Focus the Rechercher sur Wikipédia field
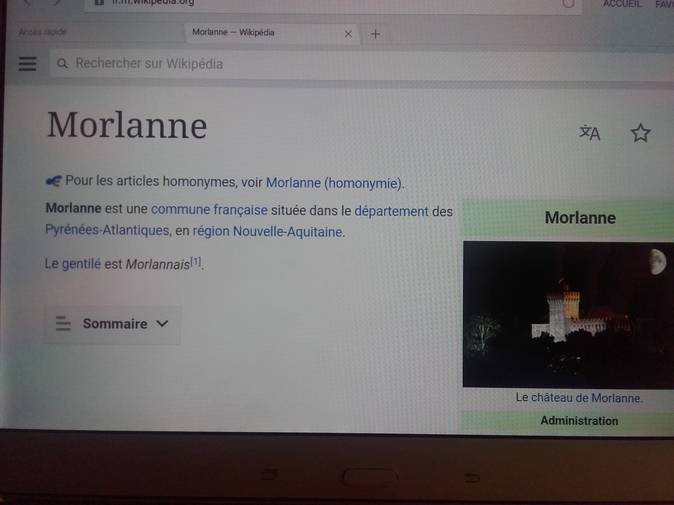This screenshot has width=674, height=505. coord(361,64)
